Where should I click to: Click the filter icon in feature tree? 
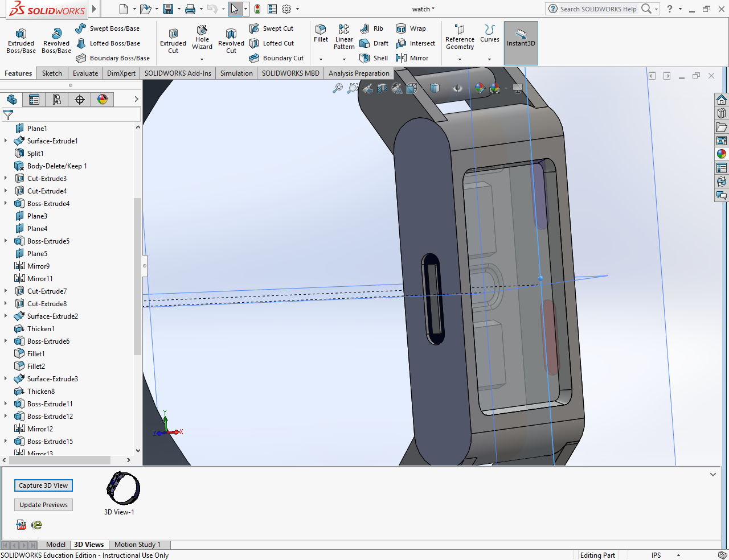[9, 115]
